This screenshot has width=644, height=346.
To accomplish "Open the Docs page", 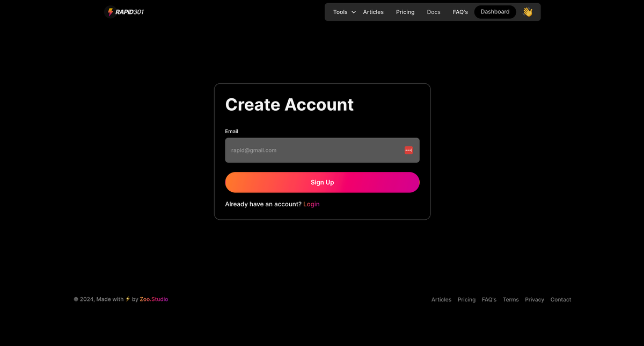I will 434,12.
